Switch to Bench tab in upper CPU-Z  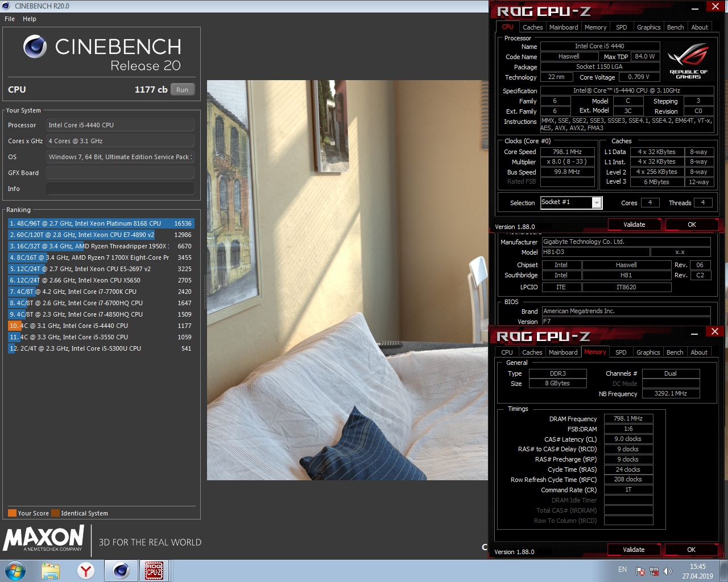coord(676,27)
